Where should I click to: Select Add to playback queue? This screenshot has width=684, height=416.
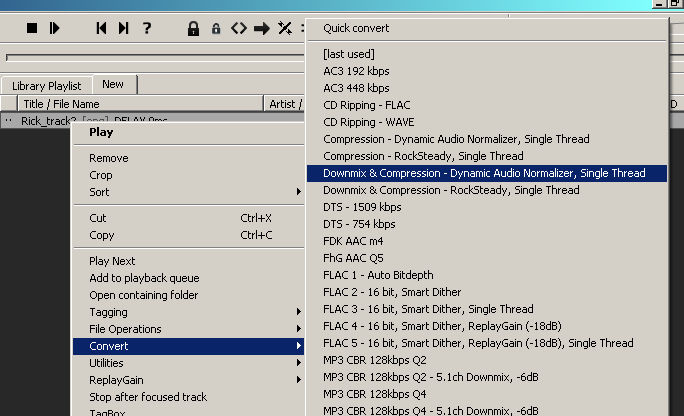[188, 278]
